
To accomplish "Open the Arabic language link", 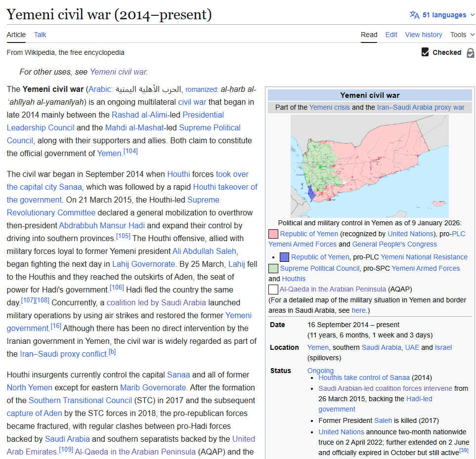I will click(x=99, y=89).
